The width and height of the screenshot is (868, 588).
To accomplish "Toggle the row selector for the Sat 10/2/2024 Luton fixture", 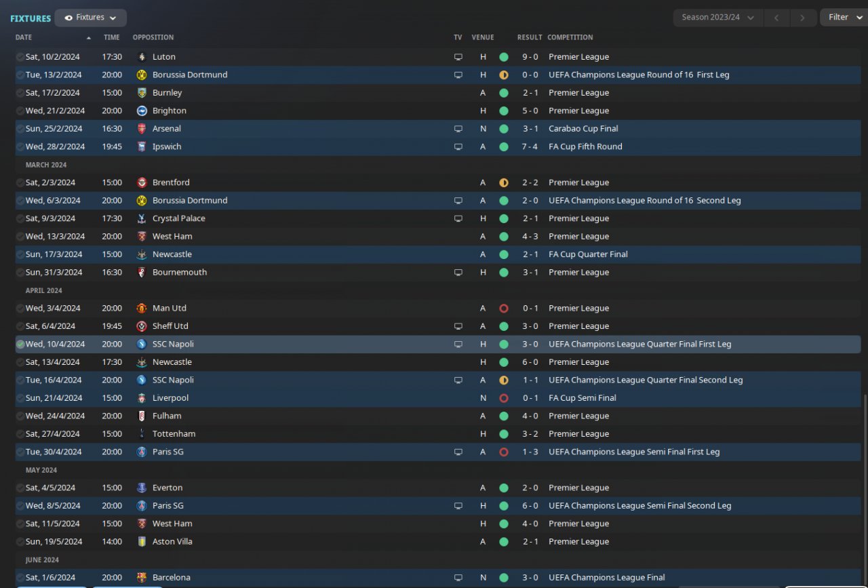I will tap(20, 57).
